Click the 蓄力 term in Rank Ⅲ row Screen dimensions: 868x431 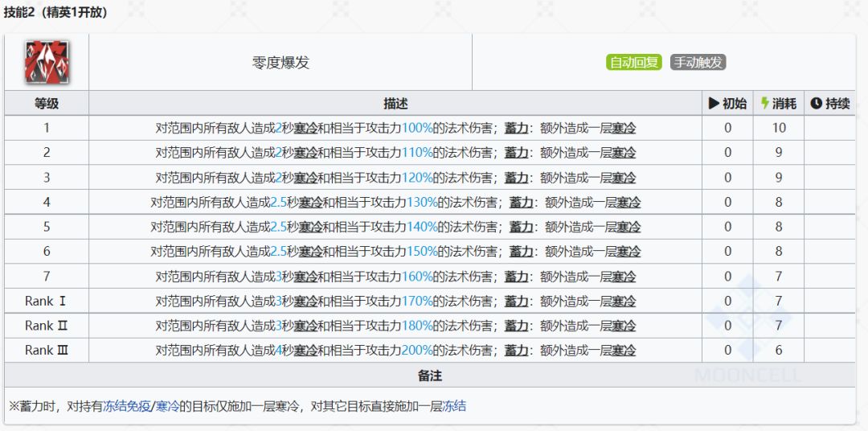(x=516, y=351)
